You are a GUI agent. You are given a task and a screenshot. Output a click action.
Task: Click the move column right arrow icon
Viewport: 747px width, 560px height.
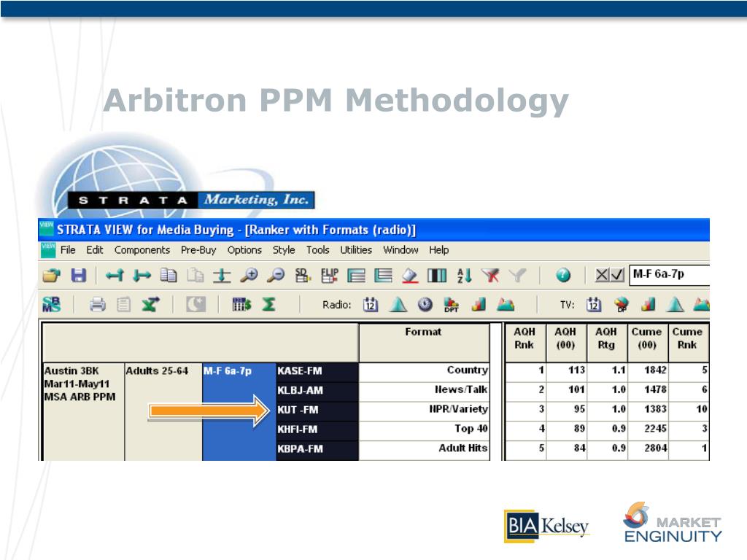coord(142,275)
